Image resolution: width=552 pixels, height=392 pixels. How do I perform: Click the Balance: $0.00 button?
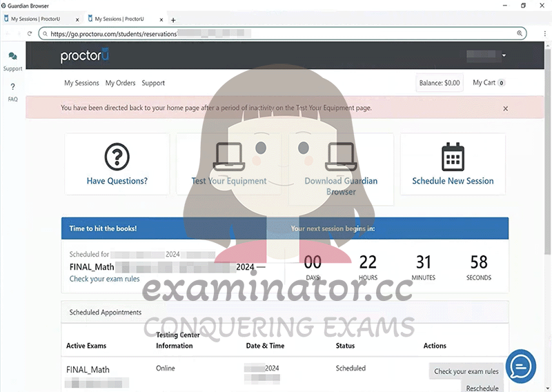click(440, 83)
